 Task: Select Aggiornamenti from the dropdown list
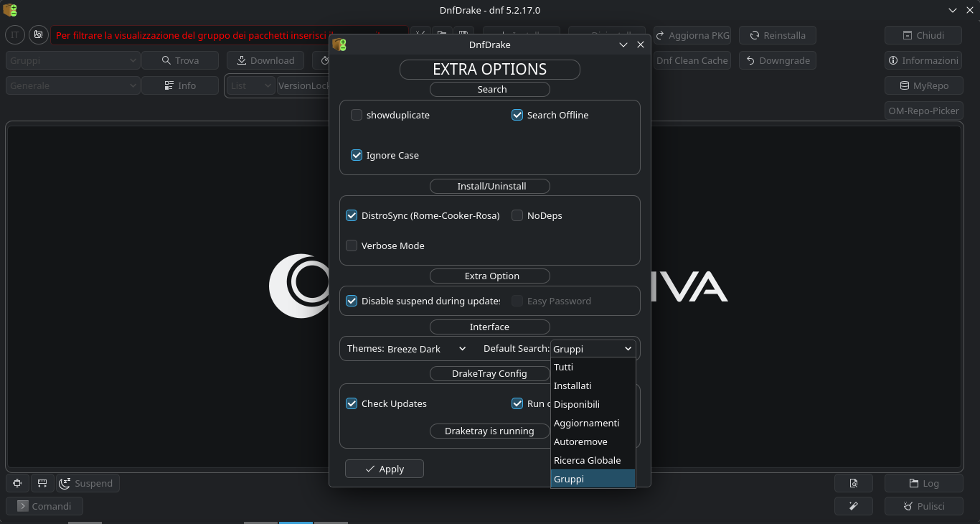(586, 423)
